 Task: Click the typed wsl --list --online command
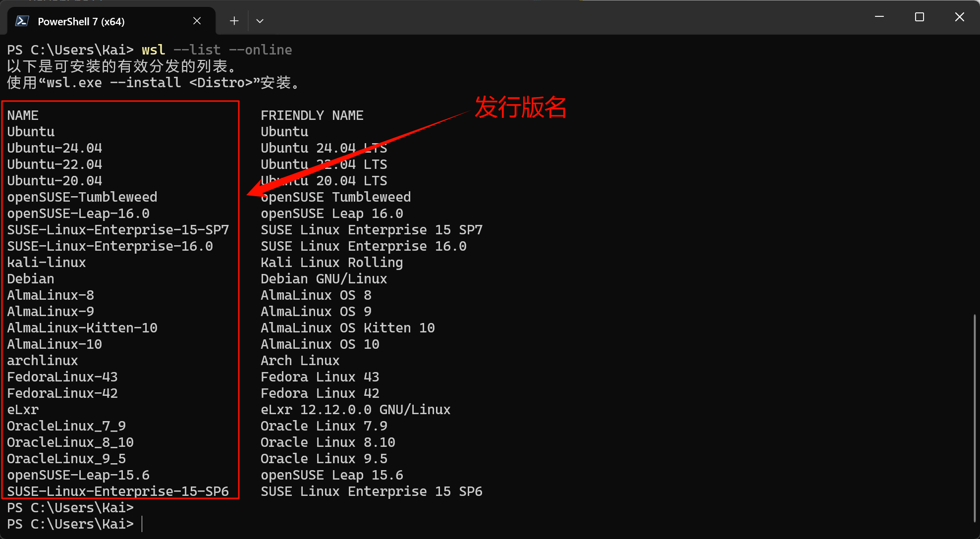coord(217,50)
